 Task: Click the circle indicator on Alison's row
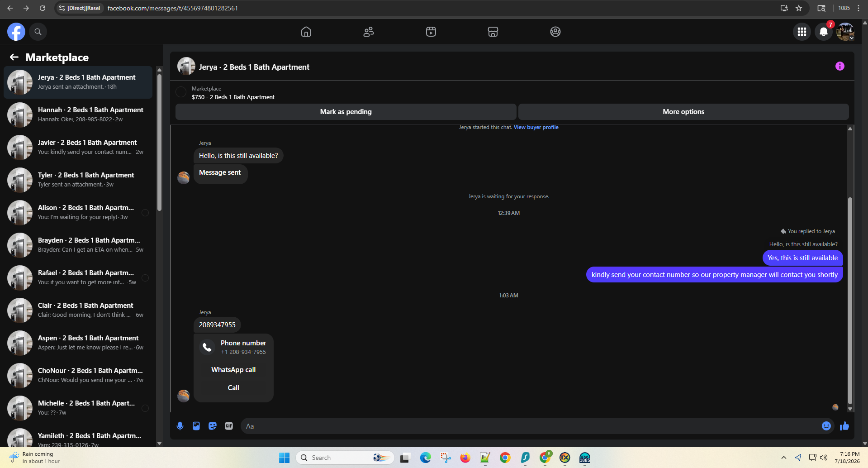click(x=145, y=213)
